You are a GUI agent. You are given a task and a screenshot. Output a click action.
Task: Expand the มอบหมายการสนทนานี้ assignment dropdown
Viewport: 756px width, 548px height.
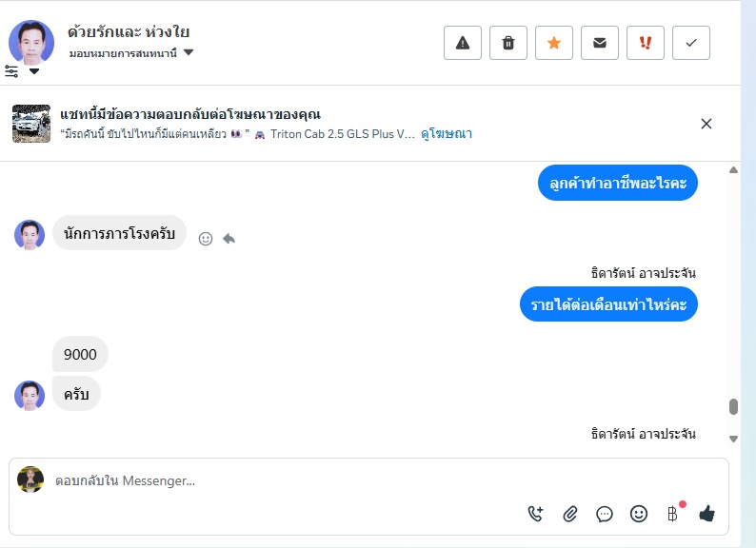pyautogui.click(x=189, y=53)
